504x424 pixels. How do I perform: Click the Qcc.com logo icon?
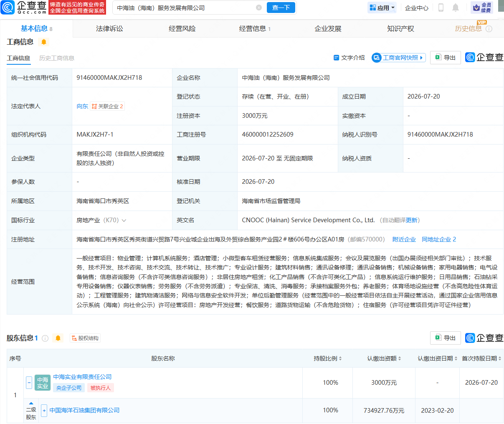click(x=8, y=7)
